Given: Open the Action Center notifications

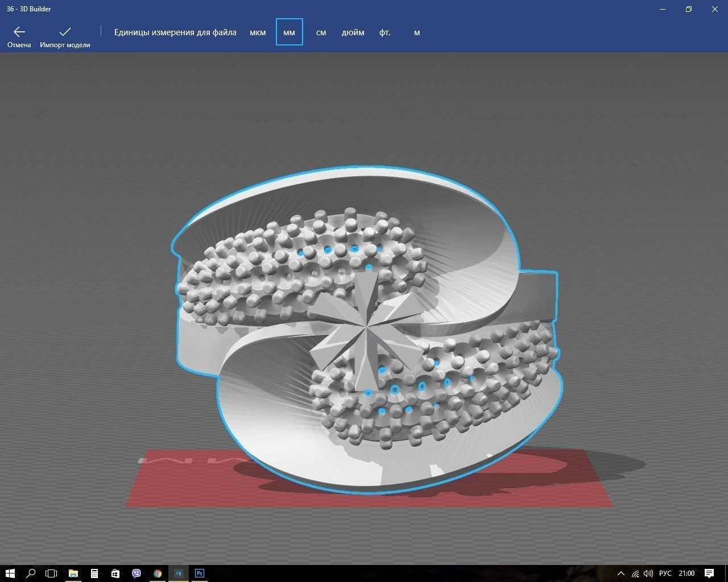Looking at the screenshot, I should point(709,573).
